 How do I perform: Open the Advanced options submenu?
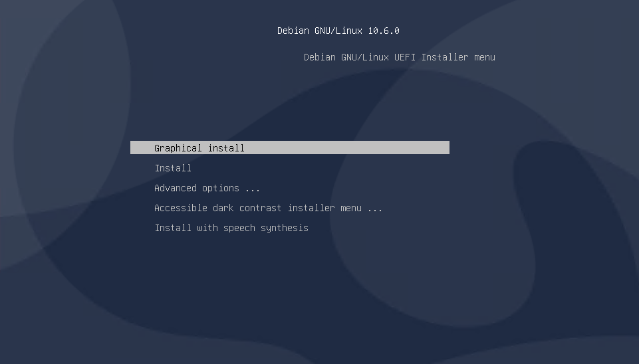(x=207, y=188)
